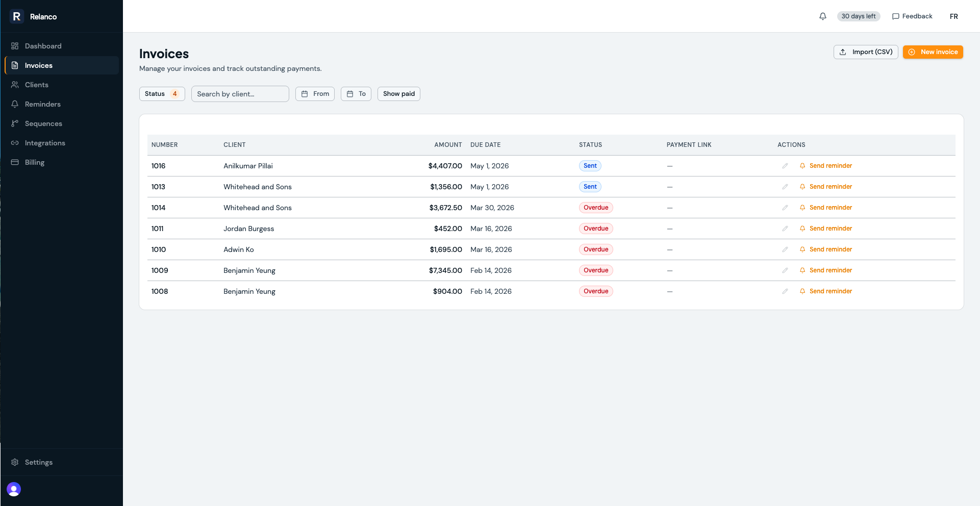The image size is (980, 506).
Task: Open the Integrations section
Action: click(x=62, y=143)
